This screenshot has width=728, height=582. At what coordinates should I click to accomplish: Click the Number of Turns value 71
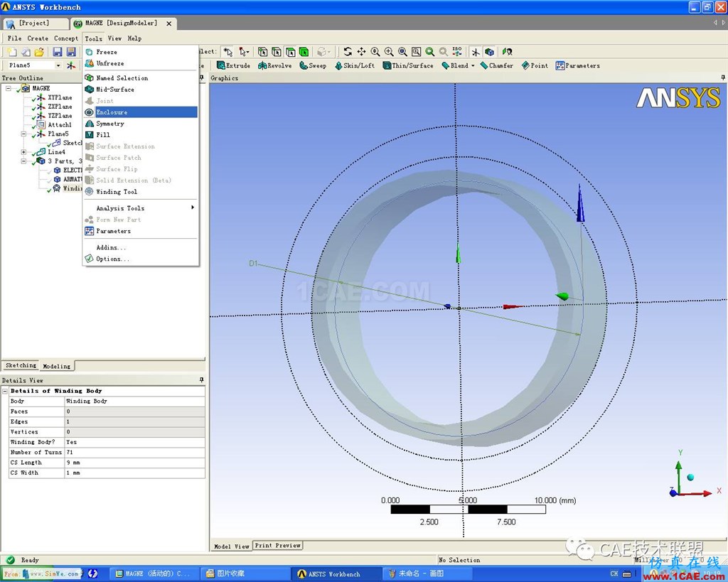click(134, 452)
